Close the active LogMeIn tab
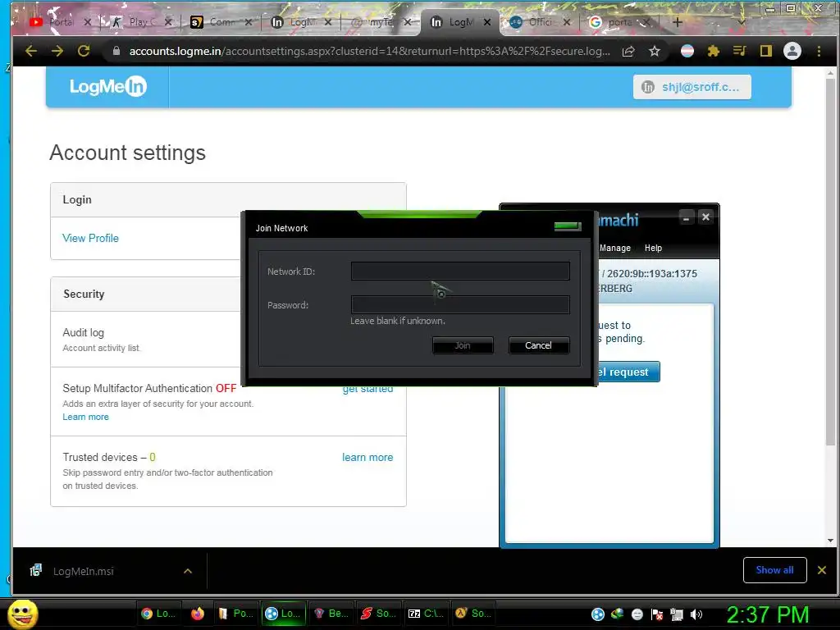840x630 pixels. [487, 22]
